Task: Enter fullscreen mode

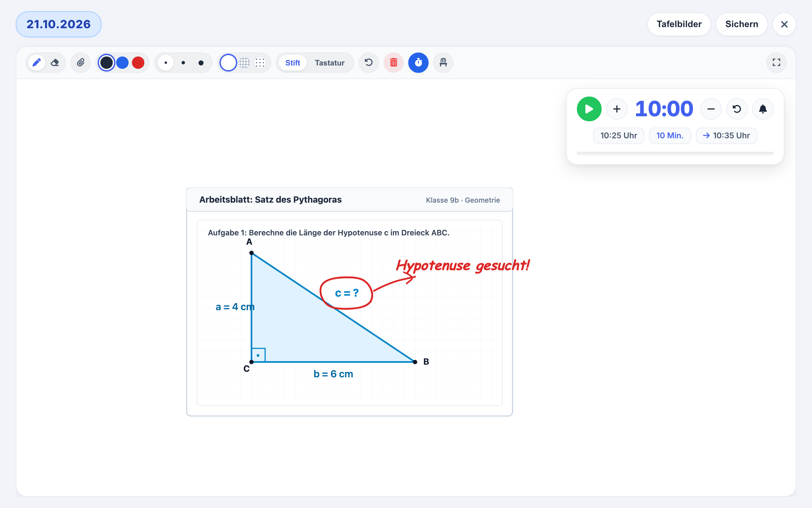Action: coord(776,62)
